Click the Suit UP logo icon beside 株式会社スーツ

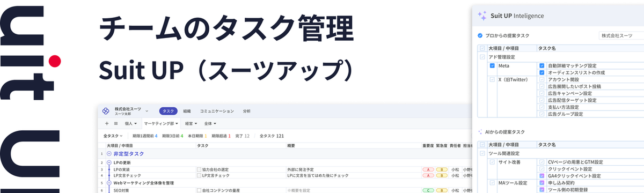click(106, 111)
